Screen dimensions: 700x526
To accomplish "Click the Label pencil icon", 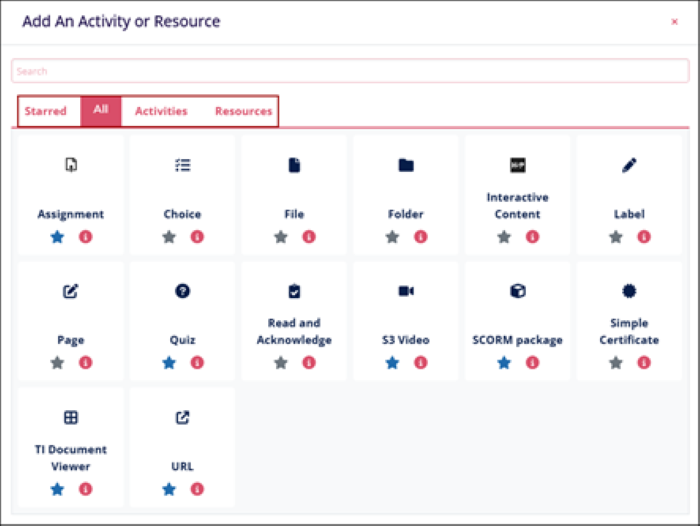I will pyautogui.click(x=629, y=166).
